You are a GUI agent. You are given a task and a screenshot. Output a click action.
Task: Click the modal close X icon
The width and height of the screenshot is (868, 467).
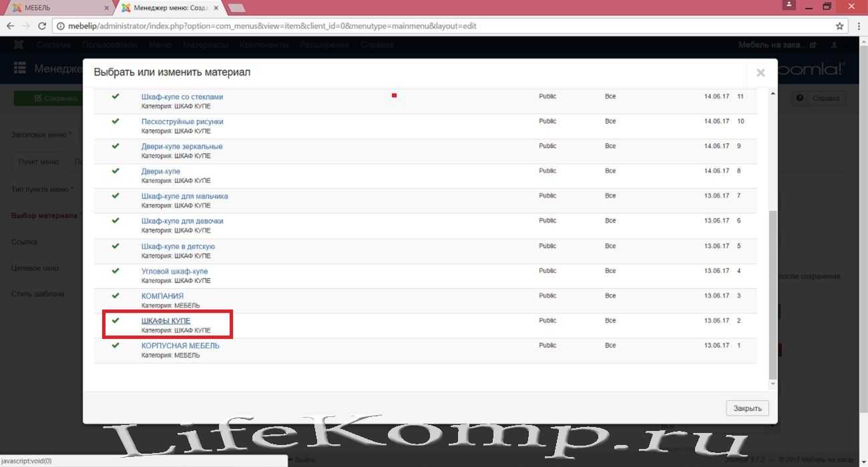760,73
